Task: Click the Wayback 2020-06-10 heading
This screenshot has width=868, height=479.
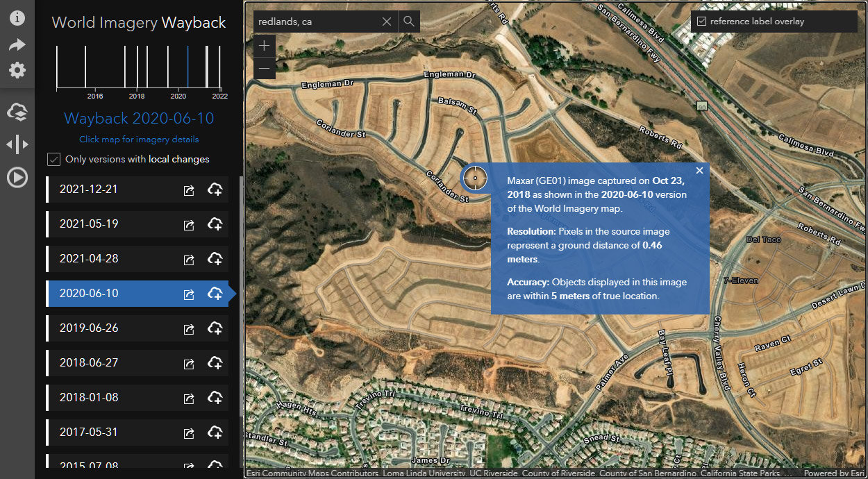Action: (139, 119)
